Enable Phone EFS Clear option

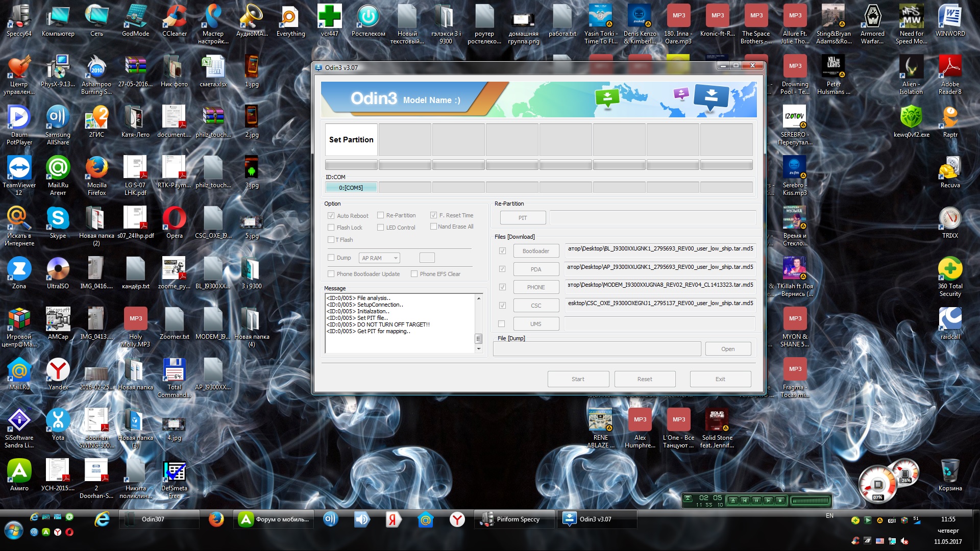(414, 274)
